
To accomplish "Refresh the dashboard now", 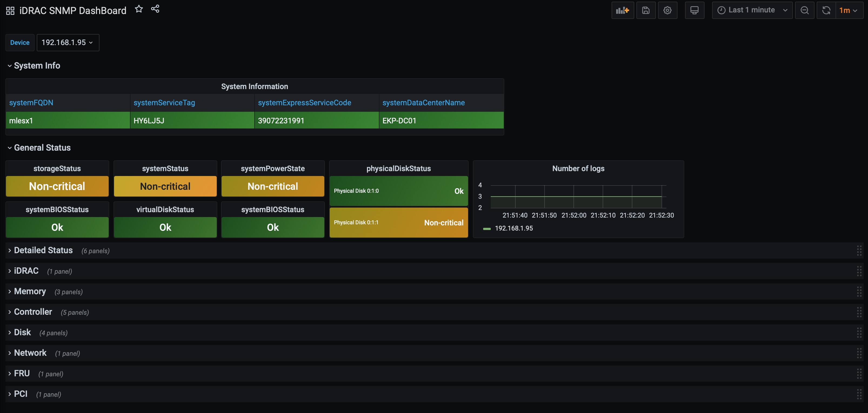I will click(x=826, y=10).
